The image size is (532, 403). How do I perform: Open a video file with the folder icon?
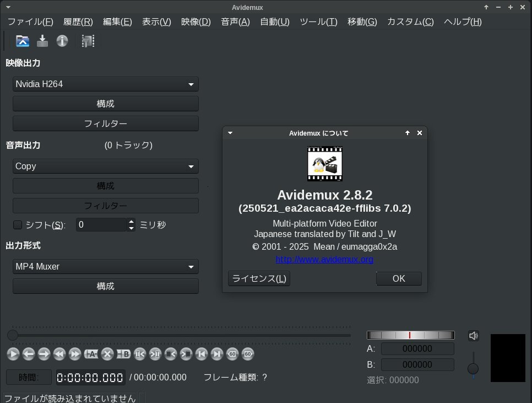23,41
